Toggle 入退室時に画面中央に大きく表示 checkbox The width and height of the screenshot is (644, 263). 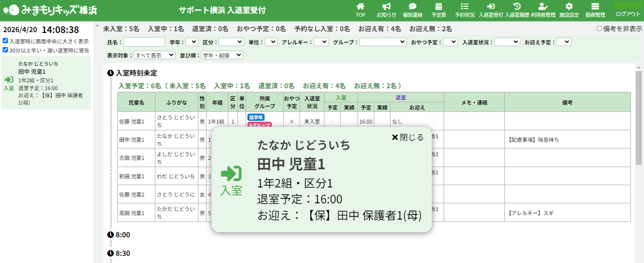click(x=5, y=41)
